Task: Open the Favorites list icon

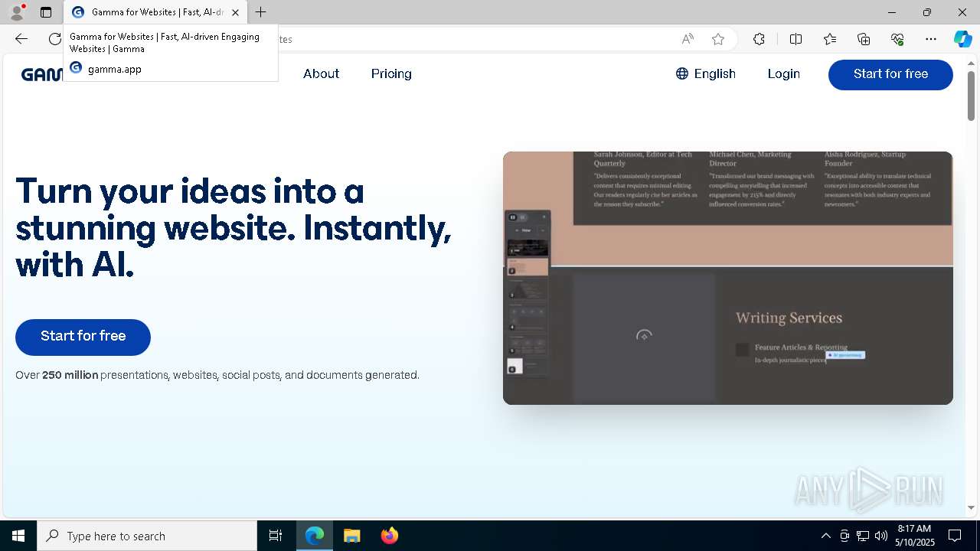Action: [x=830, y=39]
